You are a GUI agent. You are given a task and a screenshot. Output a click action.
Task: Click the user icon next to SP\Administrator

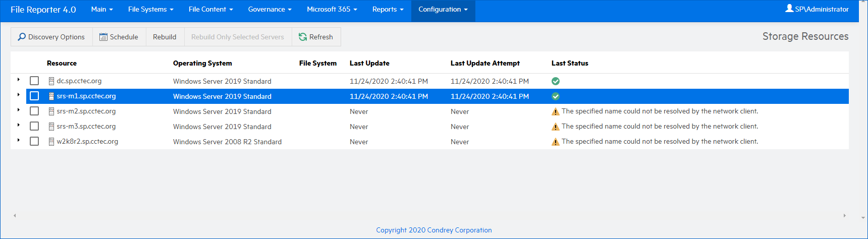click(x=789, y=9)
